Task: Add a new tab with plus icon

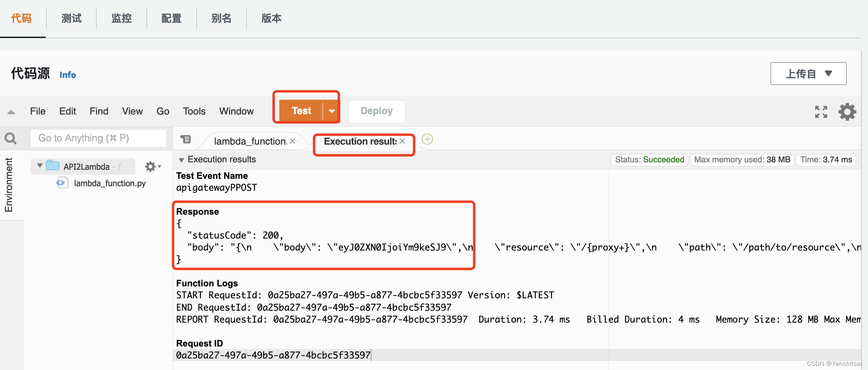Action: click(x=427, y=139)
